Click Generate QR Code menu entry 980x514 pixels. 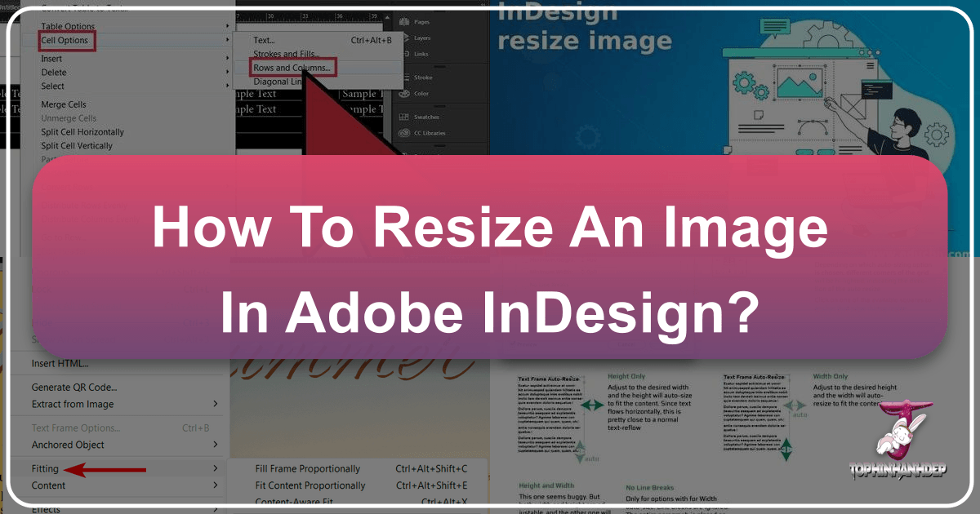pyautogui.click(x=74, y=388)
